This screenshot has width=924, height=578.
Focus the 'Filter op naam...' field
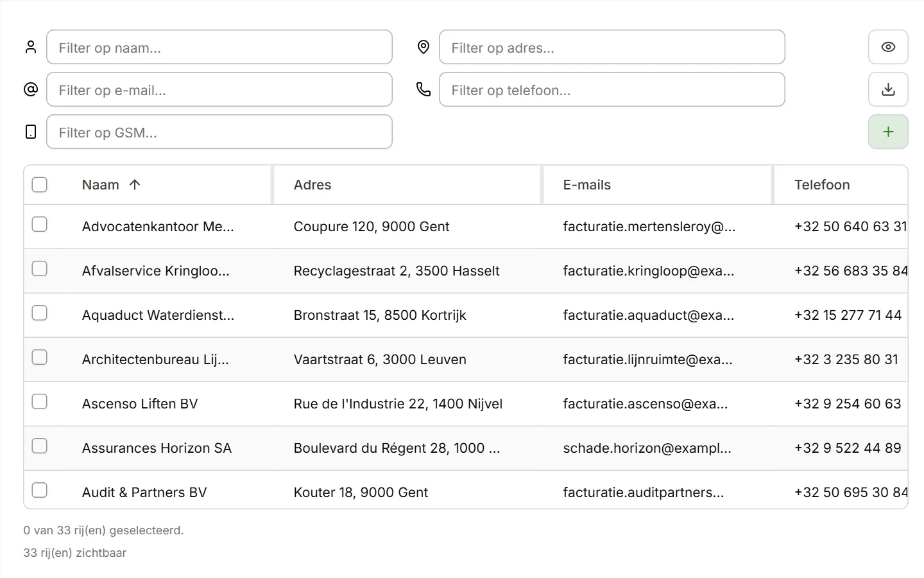(x=219, y=47)
